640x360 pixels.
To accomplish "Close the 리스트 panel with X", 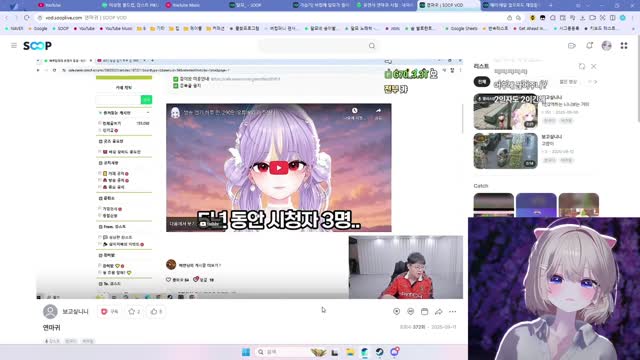I will pos(593,66).
